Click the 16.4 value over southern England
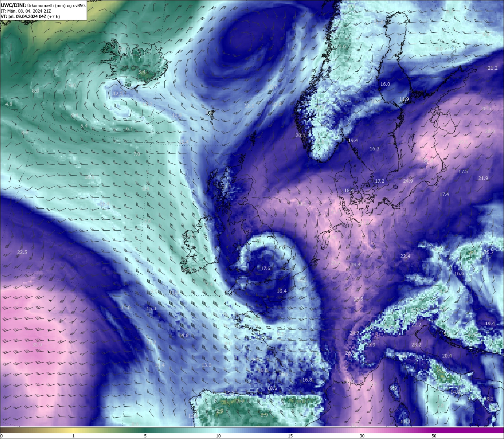The width and height of the screenshot is (504, 439). tap(282, 291)
